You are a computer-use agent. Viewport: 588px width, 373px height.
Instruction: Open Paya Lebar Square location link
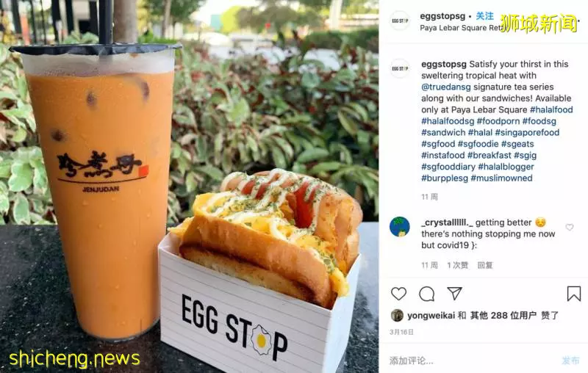[461, 28]
